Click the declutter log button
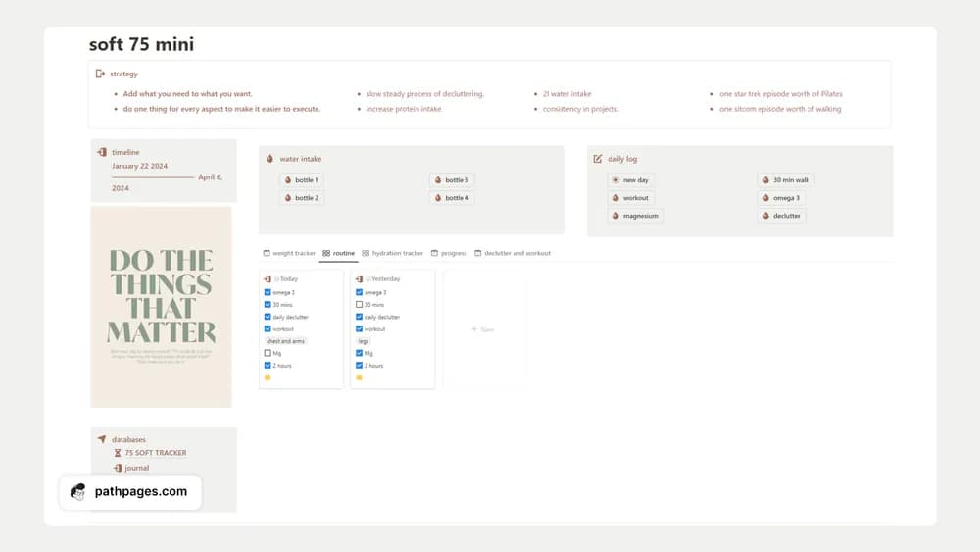The height and width of the screenshot is (552, 980). point(782,216)
